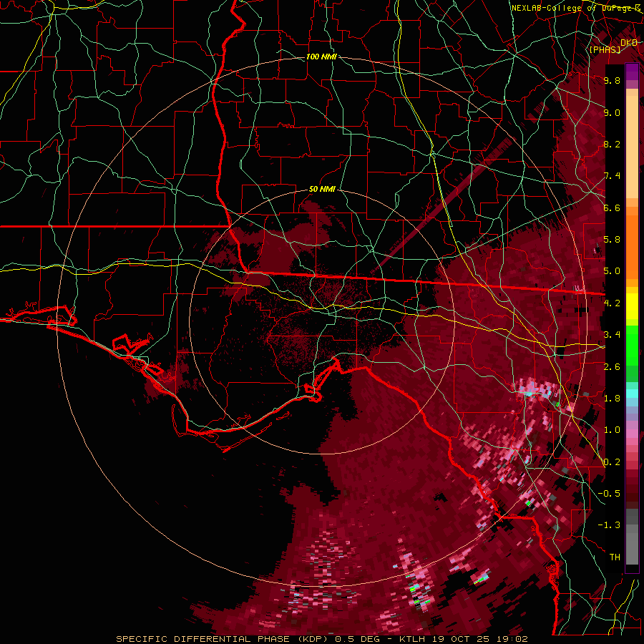This screenshot has height=644, width=644.
Task: Click the 'SPECIFIC DIFFERENTIAL PHASE (KDP)' caption
Action: (223, 639)
